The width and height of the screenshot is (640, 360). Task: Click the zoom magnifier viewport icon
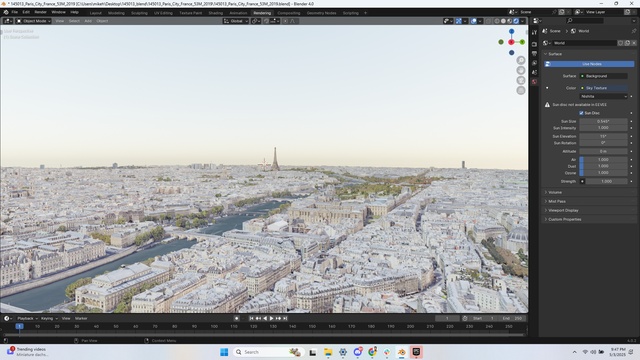(x=521, y=60)
